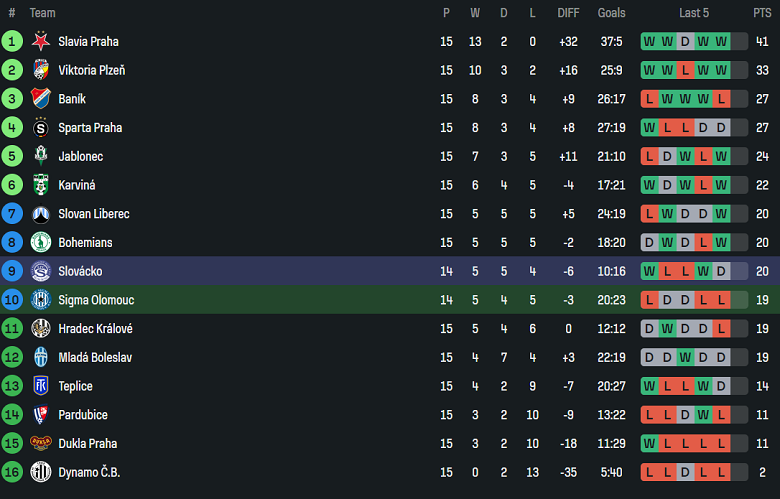This screenshot has width=780, height=499.
Task: Click the Teplice club crest
Action: pyautogui.click(x=41, y=386)
